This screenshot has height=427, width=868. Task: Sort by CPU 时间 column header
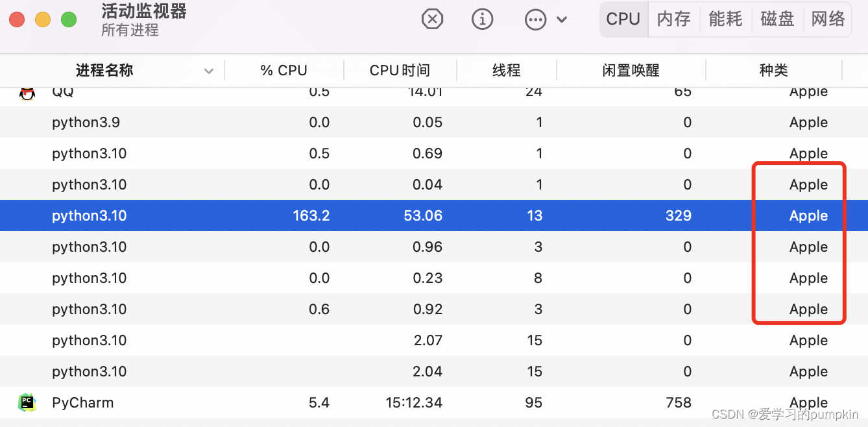click(x=400, y=70)
